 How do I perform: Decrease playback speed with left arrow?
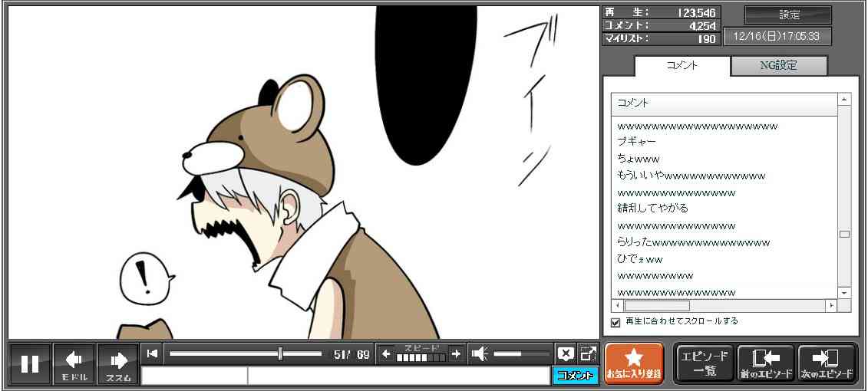coord(386,353)
